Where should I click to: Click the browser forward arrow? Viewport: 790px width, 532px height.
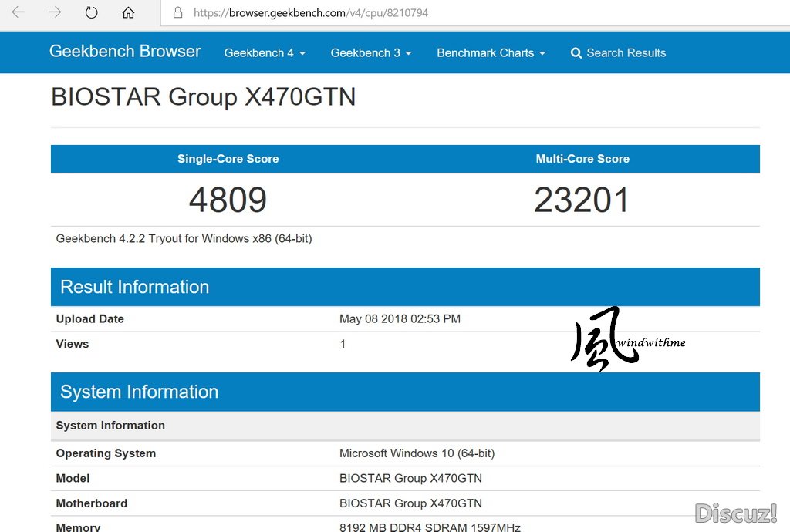coord(55,12)
